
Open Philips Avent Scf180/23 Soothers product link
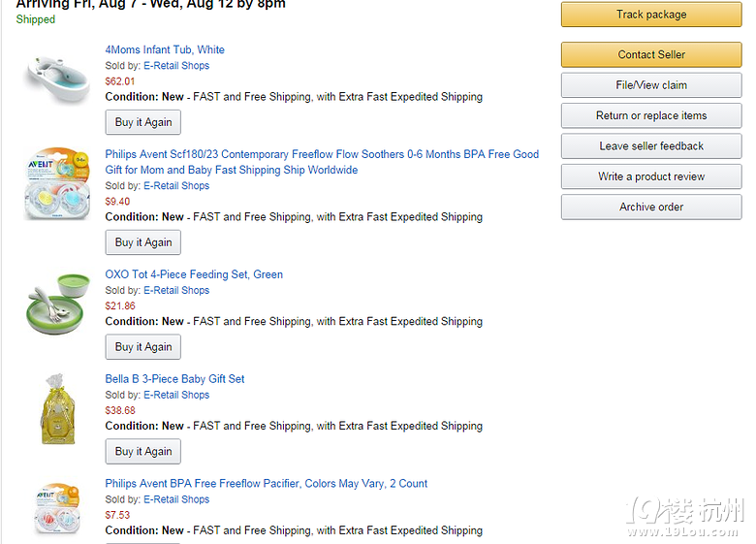point(322,162)
